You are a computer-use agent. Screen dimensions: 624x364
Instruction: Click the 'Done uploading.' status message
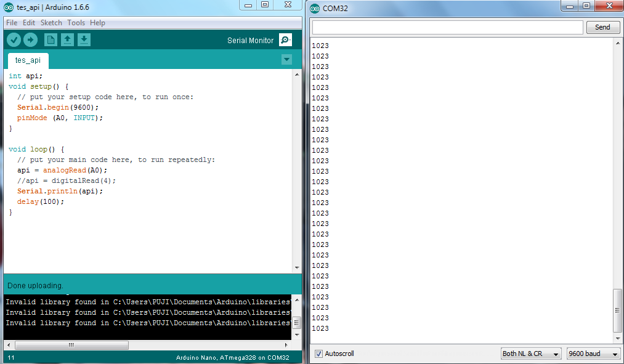tap(35, 286)
